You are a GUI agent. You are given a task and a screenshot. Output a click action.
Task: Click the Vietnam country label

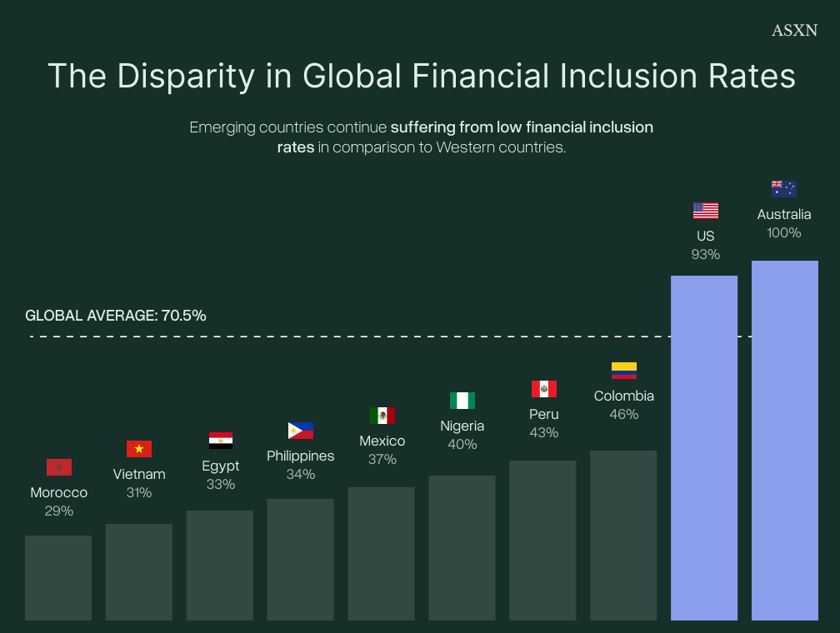click(139, 475)
